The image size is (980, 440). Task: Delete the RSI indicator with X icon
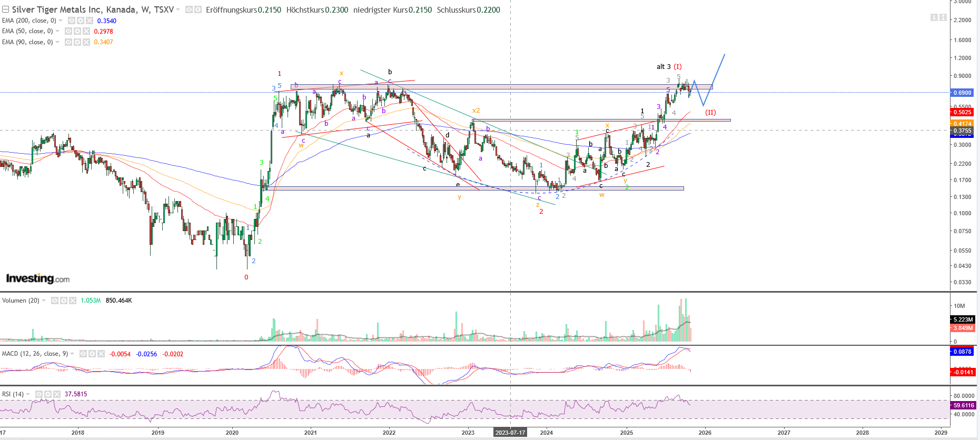pos(57,394)
